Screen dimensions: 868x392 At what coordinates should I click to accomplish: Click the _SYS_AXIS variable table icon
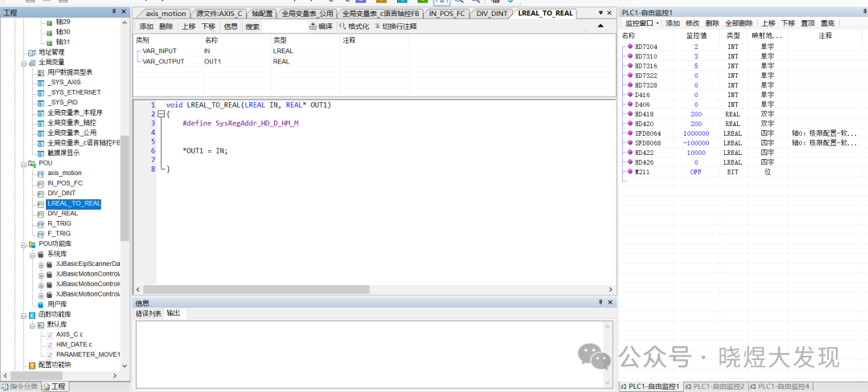40,83
